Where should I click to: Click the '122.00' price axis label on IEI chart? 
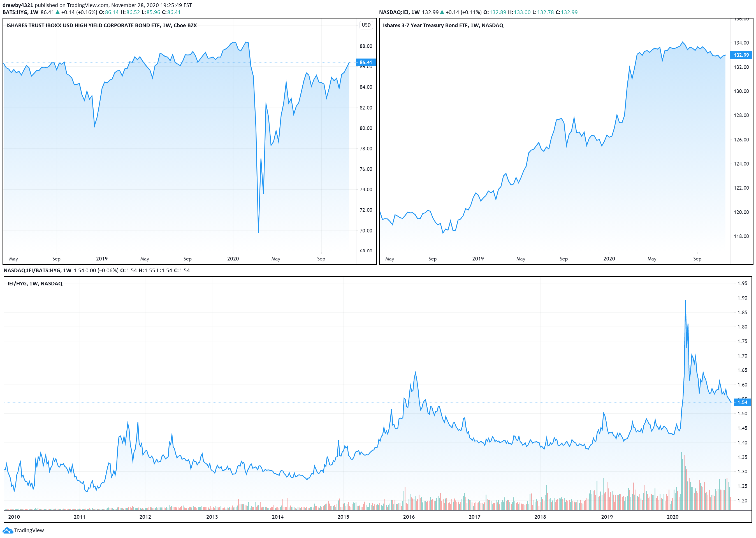coord(741,188)
